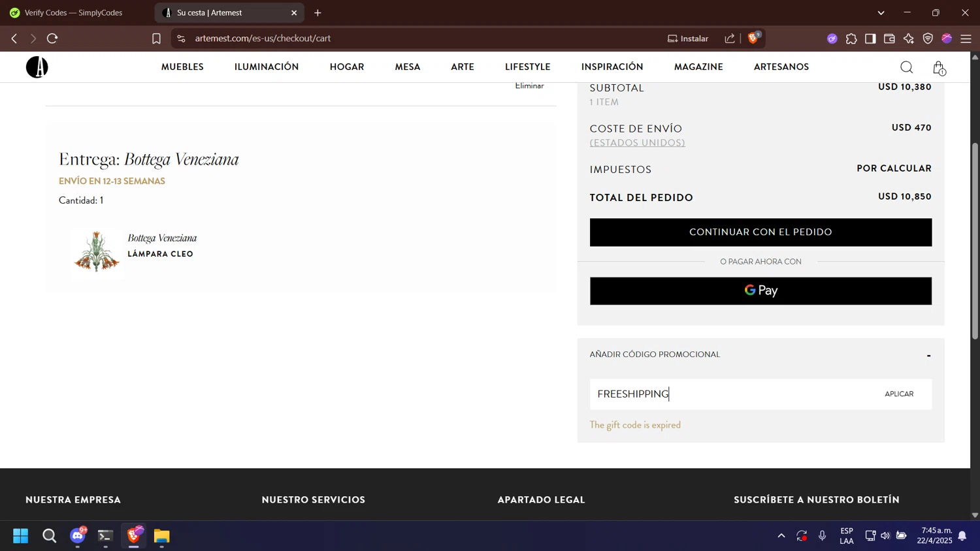
Task: Open the site search magnifier icon
Action: (906, 67)
